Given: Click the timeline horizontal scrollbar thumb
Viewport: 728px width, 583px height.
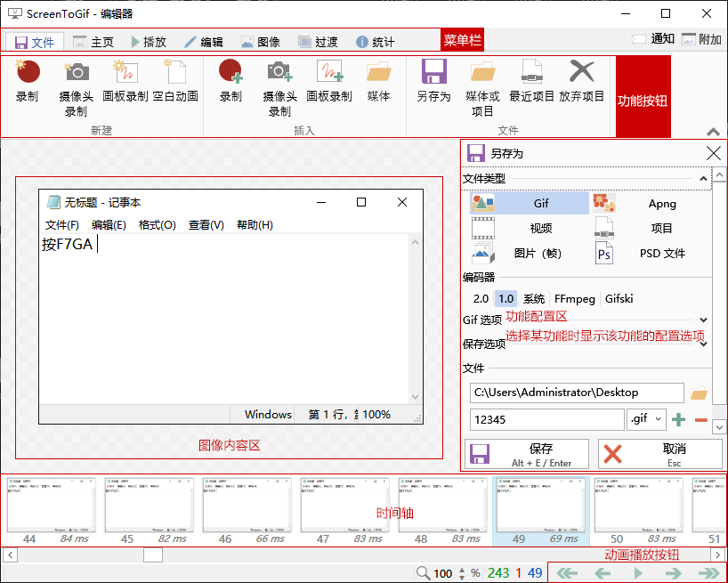Looking at the screenshot, I should click(x=153, y=555).
